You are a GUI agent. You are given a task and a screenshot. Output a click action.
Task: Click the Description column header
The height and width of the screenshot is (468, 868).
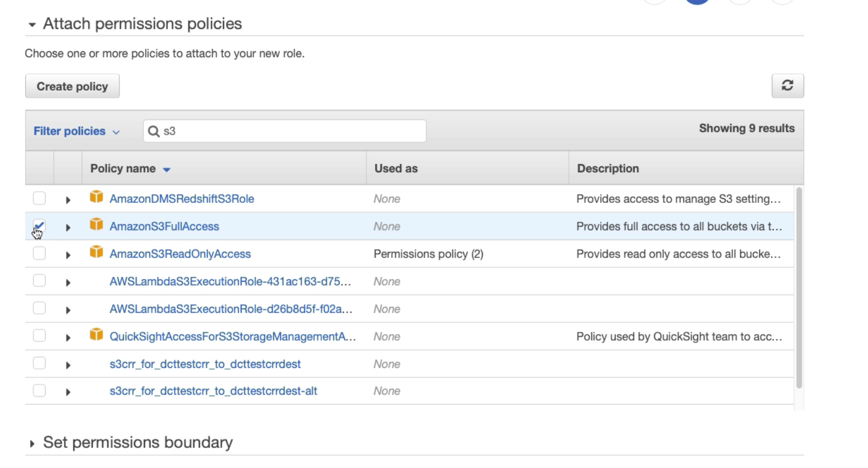click(607, 168)
